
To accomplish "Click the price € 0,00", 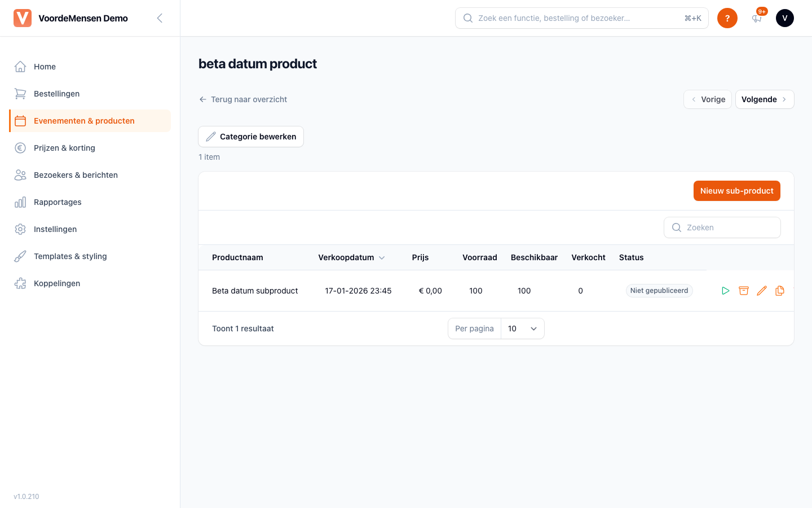I will click(430, 291).
